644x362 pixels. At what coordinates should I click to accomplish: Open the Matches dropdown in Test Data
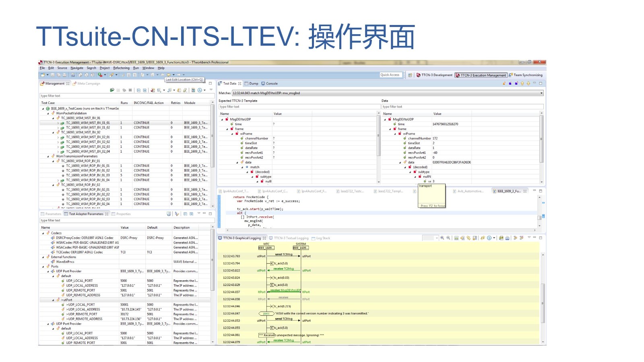pyautogui.click(x=541, y=93)
